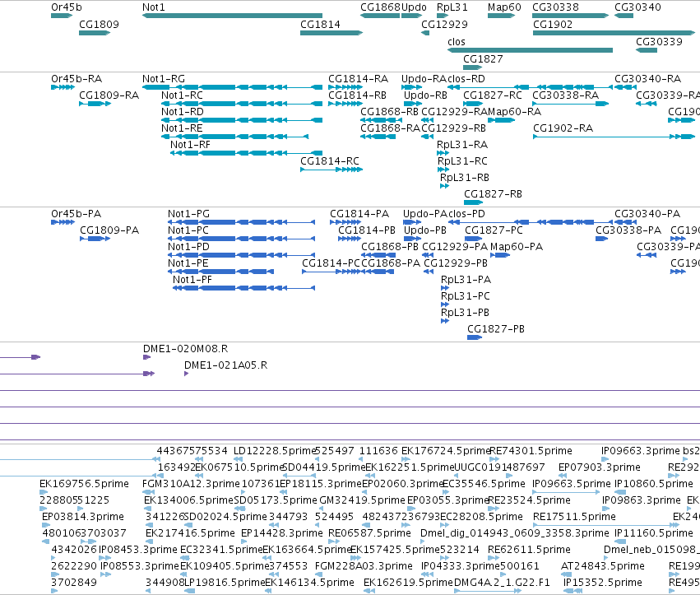700x595 pixels.
Task: Click the Map60 gene label
Action: (504, 7)
